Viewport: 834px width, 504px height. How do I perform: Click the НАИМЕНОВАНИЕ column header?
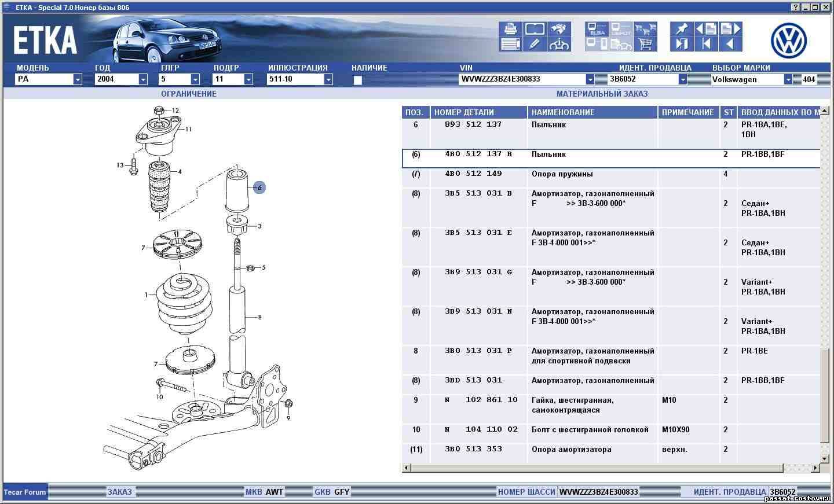[x=593, y=112]
